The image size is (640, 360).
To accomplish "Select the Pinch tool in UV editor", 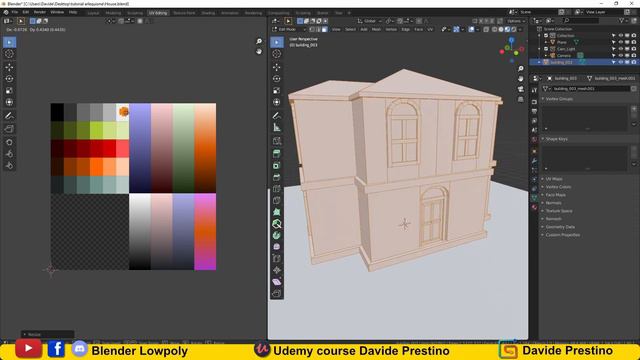I will [9, 165].
